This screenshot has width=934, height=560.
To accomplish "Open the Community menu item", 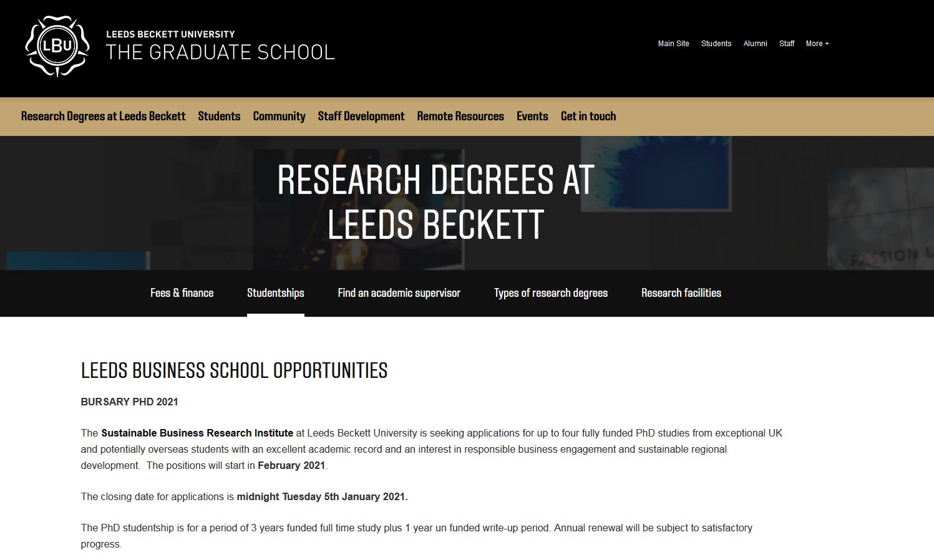I will tap(279, 117).
